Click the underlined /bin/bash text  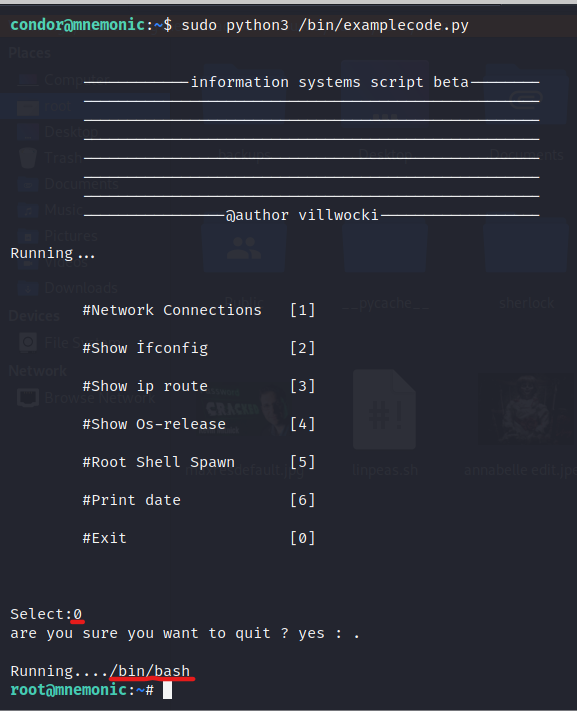150,671
